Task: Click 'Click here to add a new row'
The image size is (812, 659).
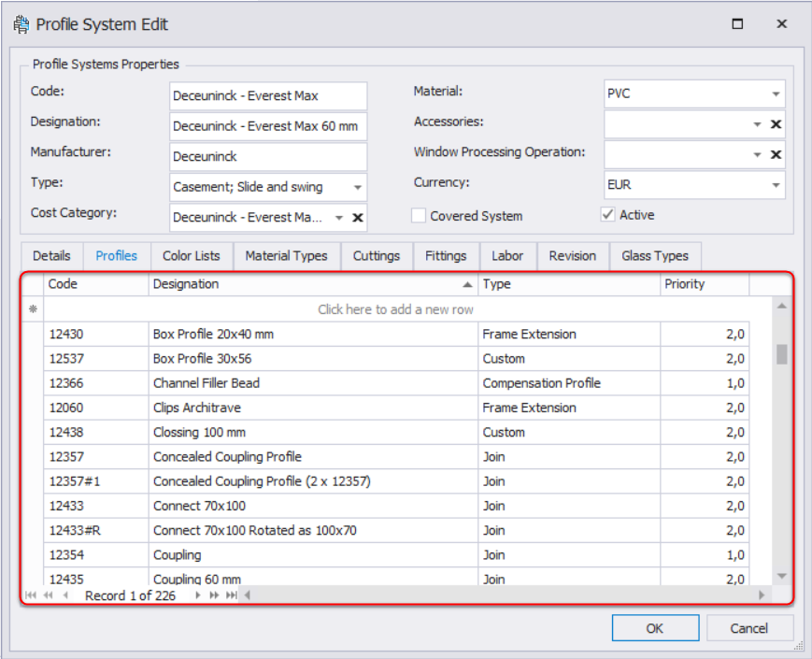Action: click(395, 309)
